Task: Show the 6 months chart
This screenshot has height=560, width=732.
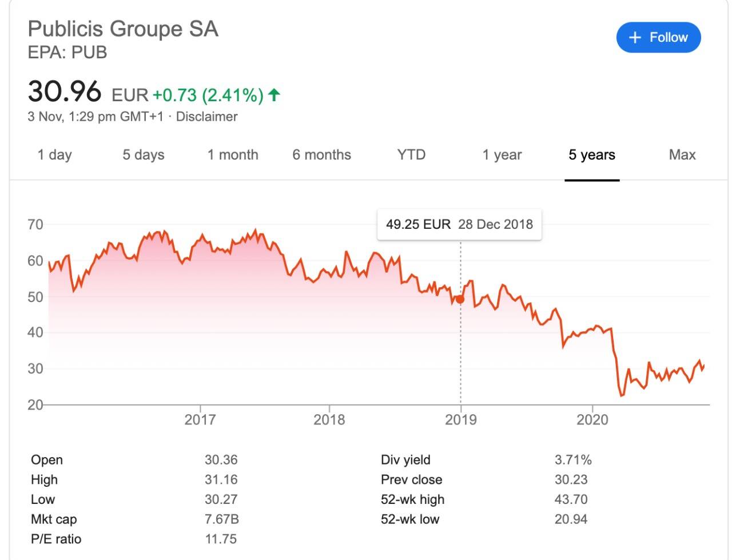Action: pyautogui.click(x=321, y=155)
